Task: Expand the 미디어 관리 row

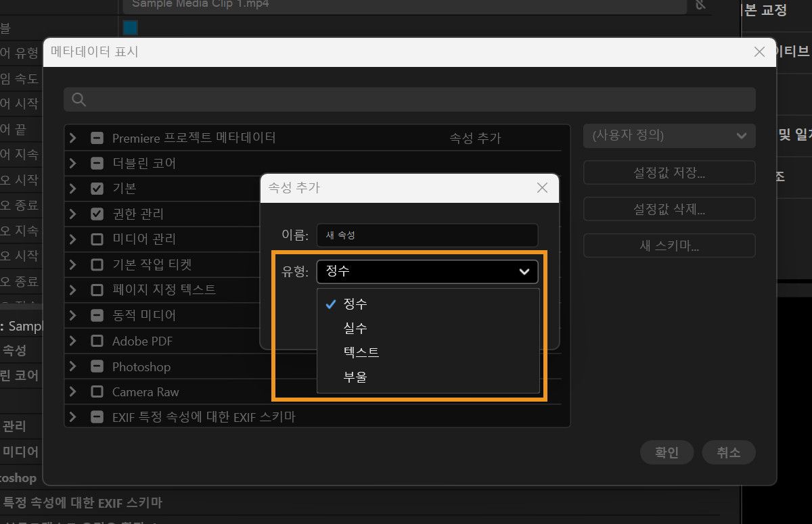Action: (73, 239)
